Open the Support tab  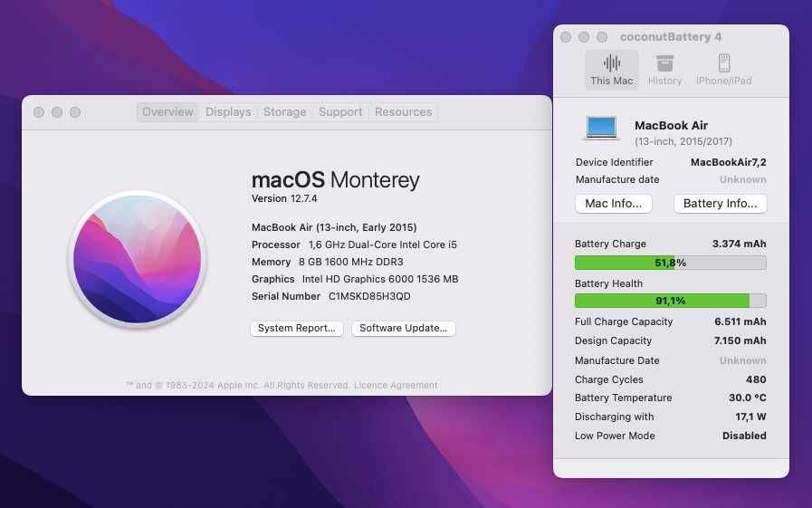click(340, 112)
